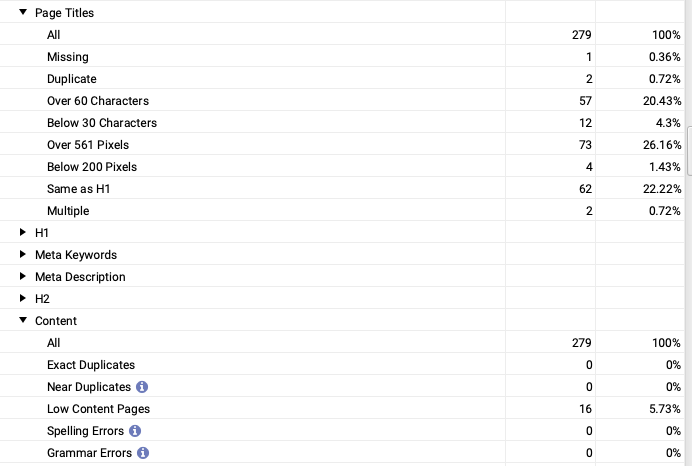Click the vertical scrollbar handle
Screen dimensions: 692x466
coord(689,151)
